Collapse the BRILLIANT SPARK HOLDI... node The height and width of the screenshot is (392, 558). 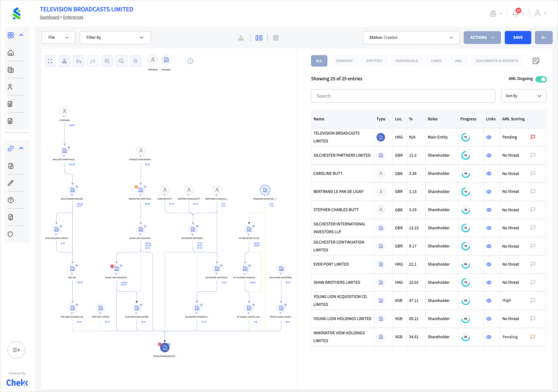(x=69, y=147)
